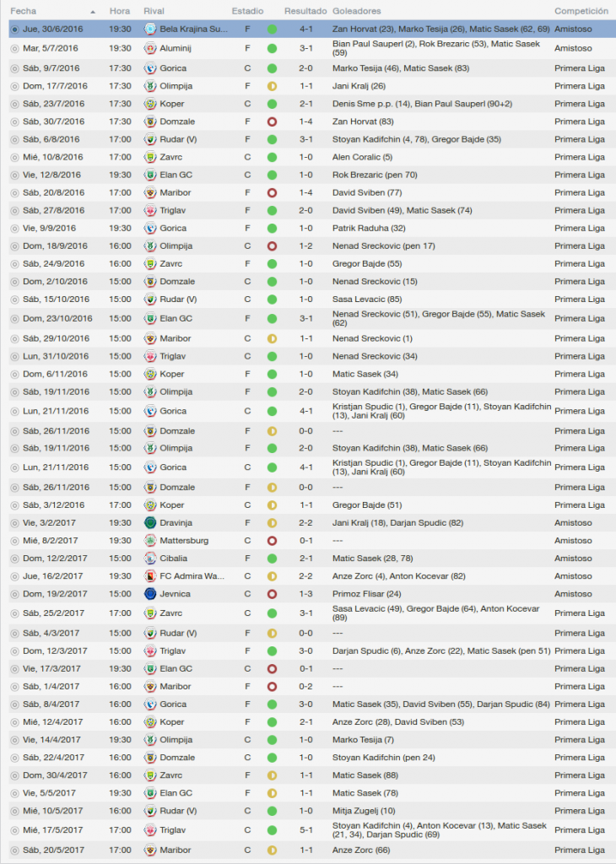616x864 pixels.
Task: Click the Bela Krajina club badge
Action: [x=150, y=30]
